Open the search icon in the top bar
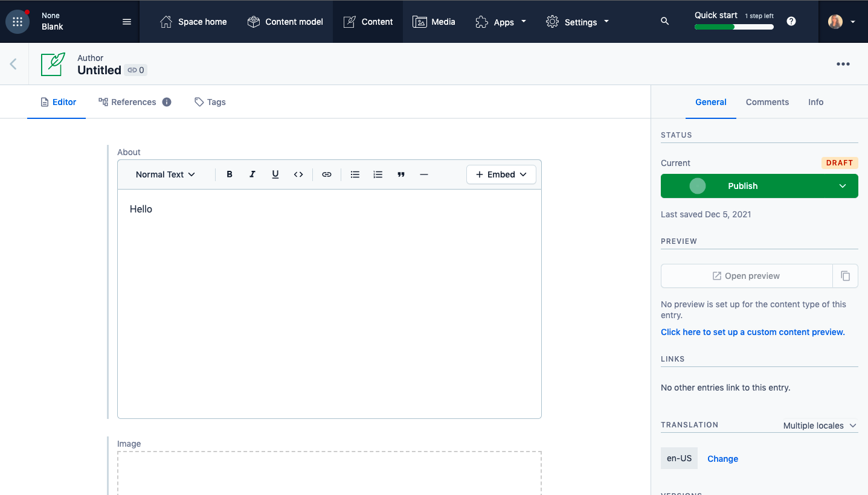The width and height of the screenshot is (868, 495). 664,21
